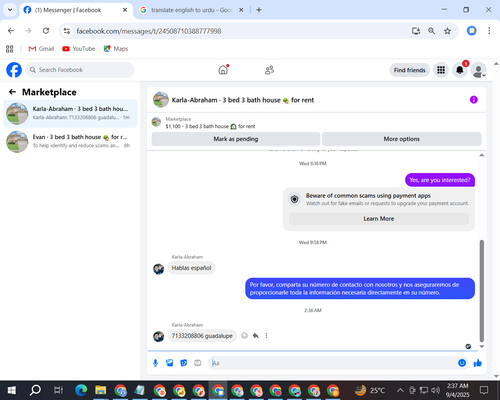Open the Friends icon in top navigation
Viewport: 500px width, 400px height.
click(269, 70)
